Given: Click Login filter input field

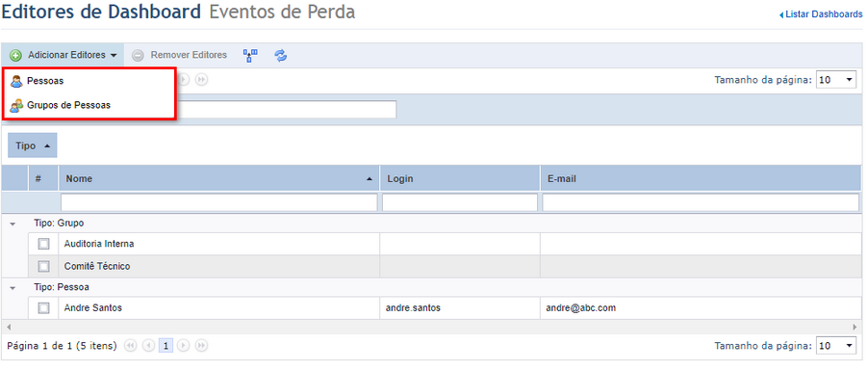Looking at the screenshot, I should click(460, 202).
